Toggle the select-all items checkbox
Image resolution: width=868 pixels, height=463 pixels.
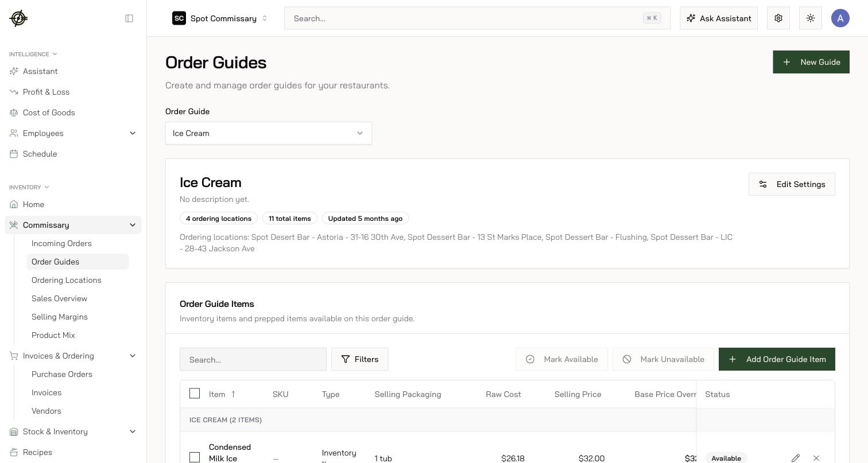(195, 393)
